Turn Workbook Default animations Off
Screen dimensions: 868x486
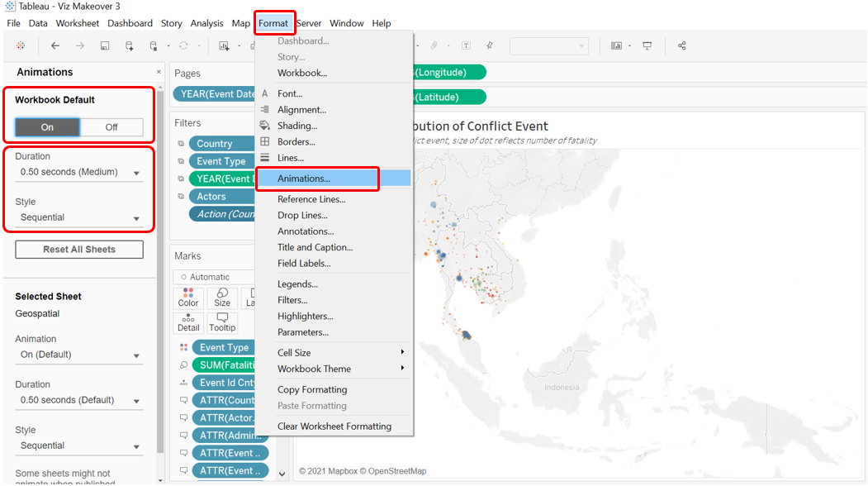point(111,127)
